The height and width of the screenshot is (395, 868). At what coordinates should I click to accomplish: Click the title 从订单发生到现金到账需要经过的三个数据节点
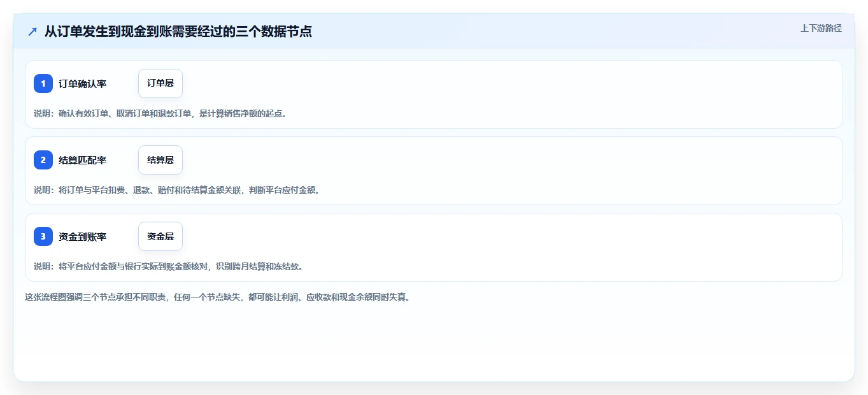click(178, 31)
